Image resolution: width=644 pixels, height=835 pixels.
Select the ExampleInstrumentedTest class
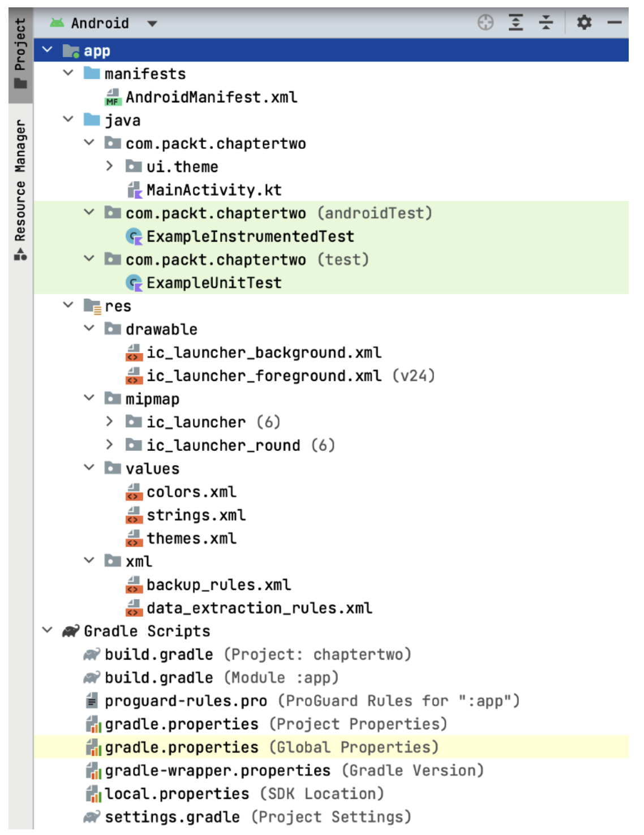(250, 236)
